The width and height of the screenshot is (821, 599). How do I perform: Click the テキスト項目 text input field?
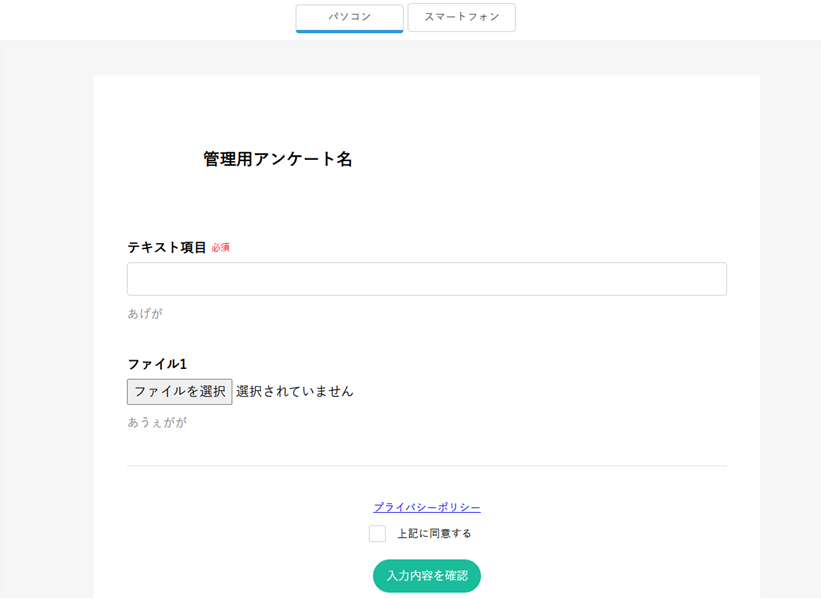point(426,279)
